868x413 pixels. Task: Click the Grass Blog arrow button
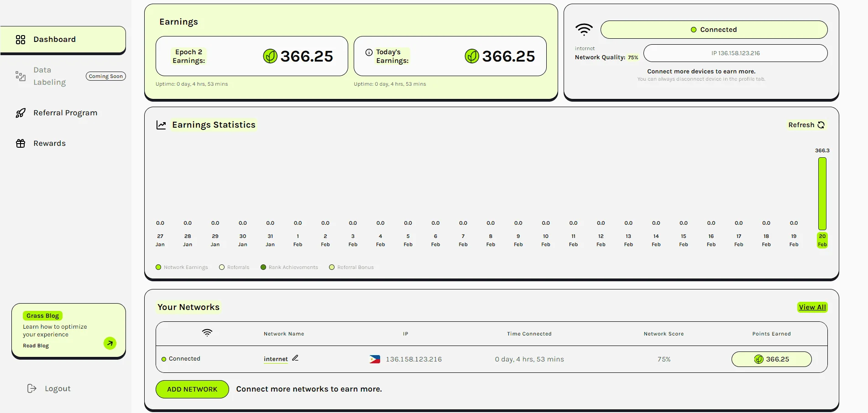pos(110,343)
